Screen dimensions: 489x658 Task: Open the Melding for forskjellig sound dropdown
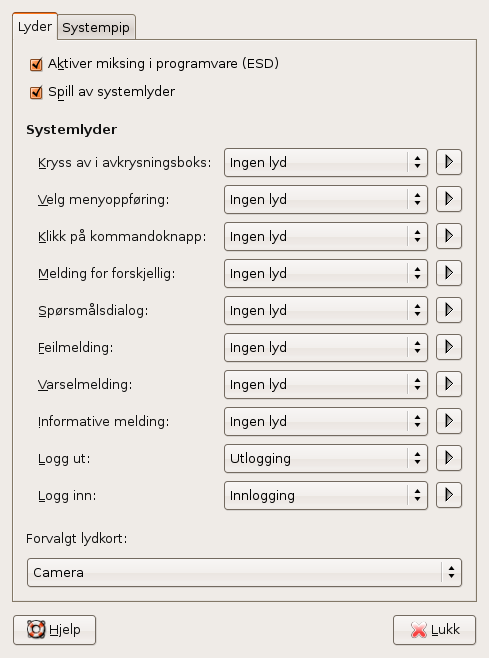click(326, 273)
